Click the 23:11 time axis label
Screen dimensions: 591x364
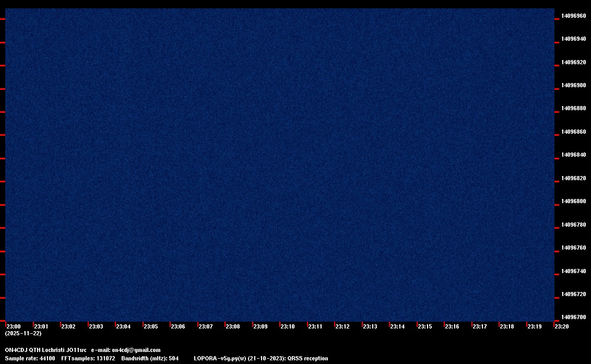point(315,326)
